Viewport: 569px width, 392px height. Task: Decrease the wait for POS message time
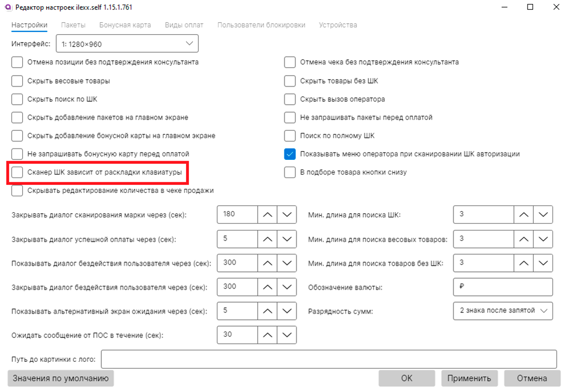287,335
